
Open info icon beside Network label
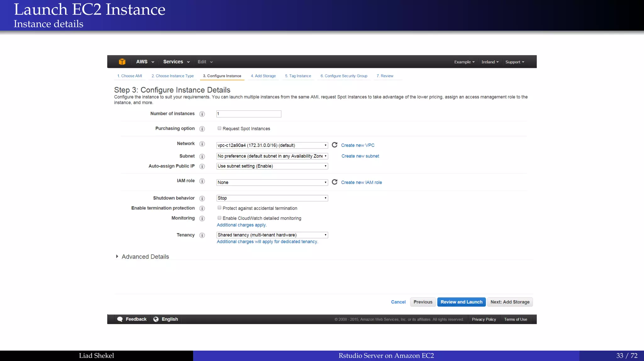pos(202,144)
